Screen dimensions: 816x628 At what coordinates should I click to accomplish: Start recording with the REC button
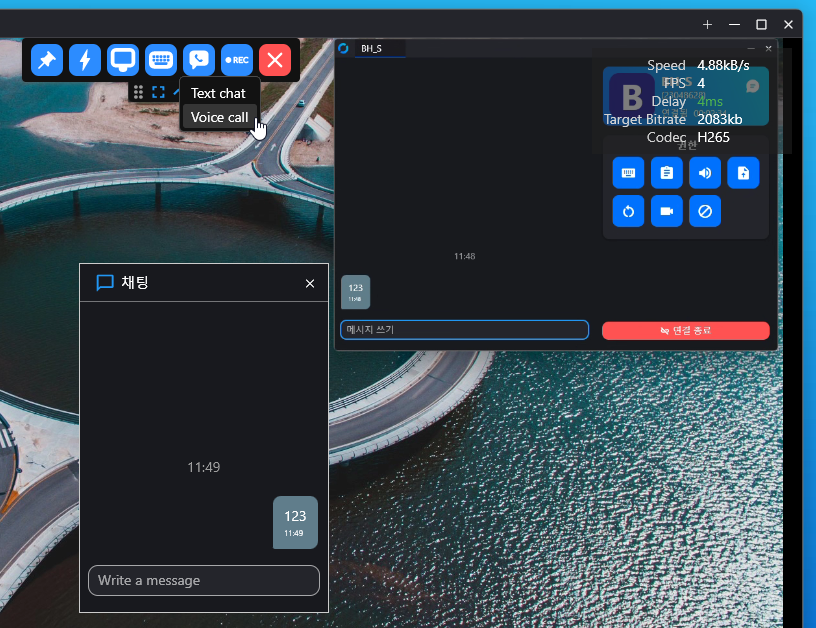(237, 60)
